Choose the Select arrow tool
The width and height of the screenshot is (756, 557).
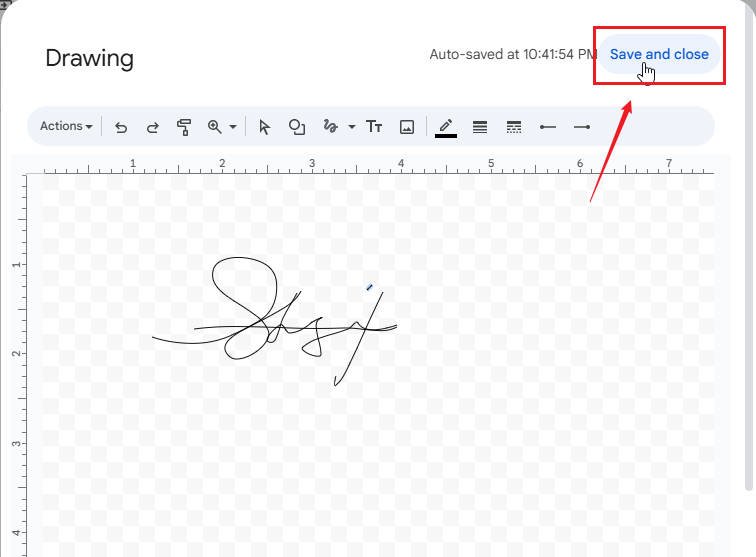tap(264, 127)
